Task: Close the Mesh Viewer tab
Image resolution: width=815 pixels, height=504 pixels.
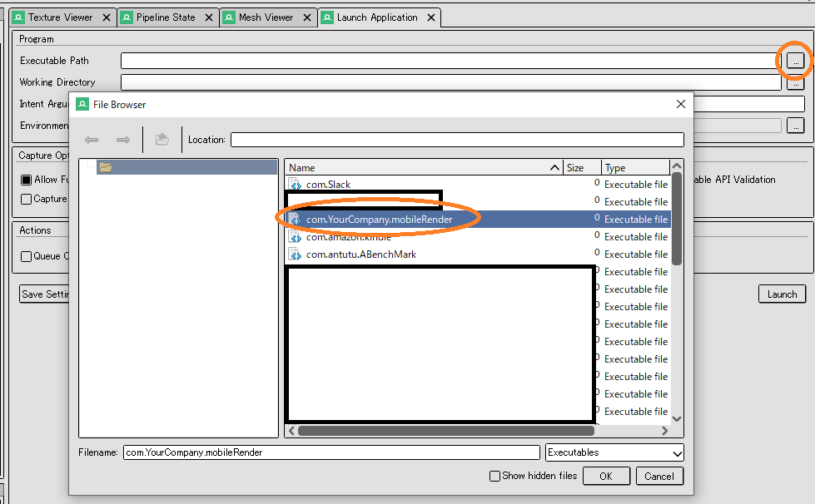Action: coord(307,17)
